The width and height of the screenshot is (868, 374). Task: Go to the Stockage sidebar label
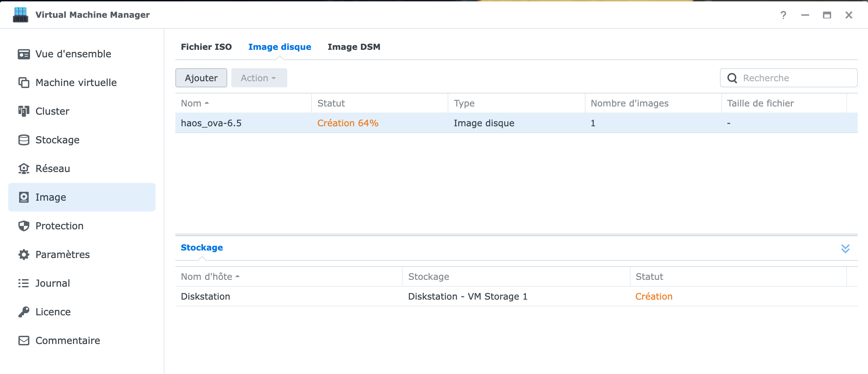[57, 140]
